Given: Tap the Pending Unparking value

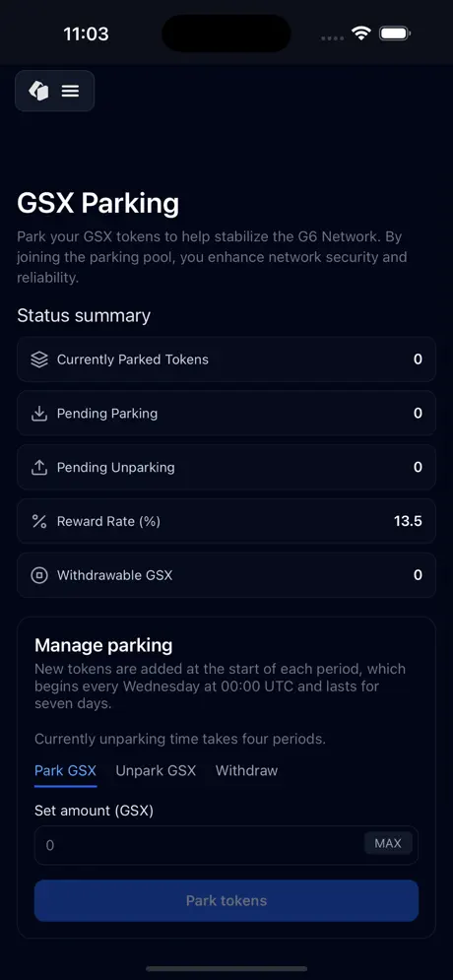Looking at the screenshot, I should tap(418, 467).
